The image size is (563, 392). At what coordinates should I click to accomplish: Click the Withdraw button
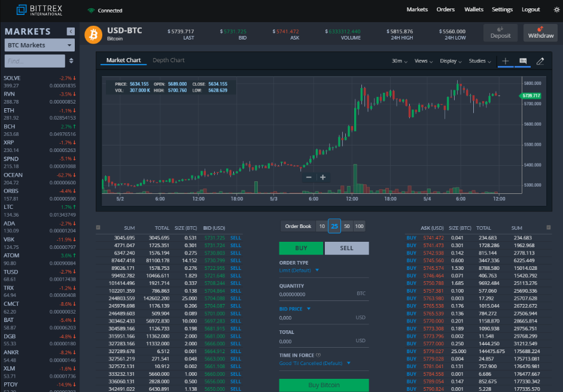coord(540,33)
